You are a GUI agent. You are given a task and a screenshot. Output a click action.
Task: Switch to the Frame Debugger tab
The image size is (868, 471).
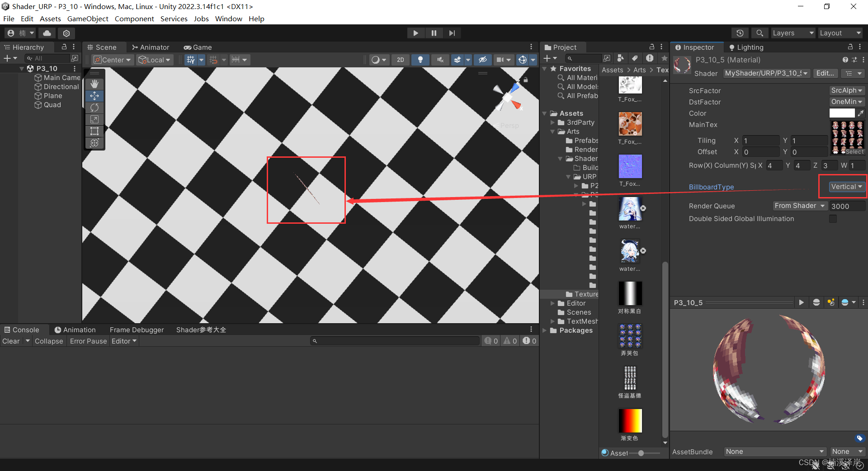coord(137,330)
